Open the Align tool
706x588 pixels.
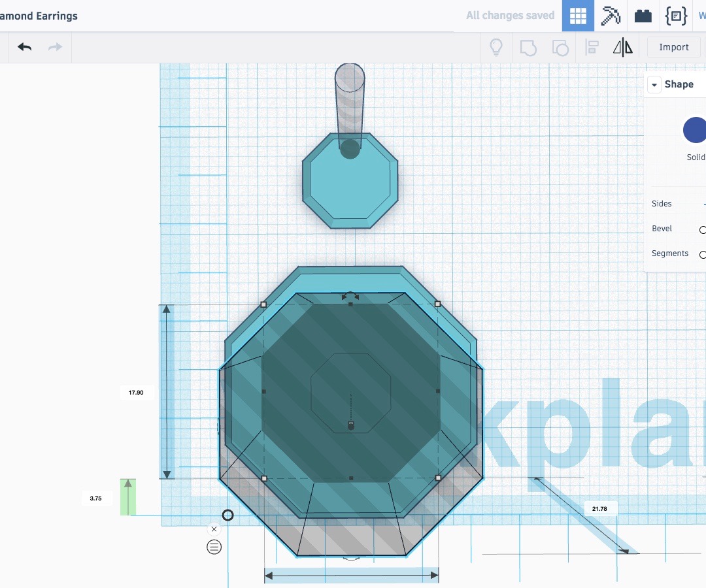click(x=592, y=46)
